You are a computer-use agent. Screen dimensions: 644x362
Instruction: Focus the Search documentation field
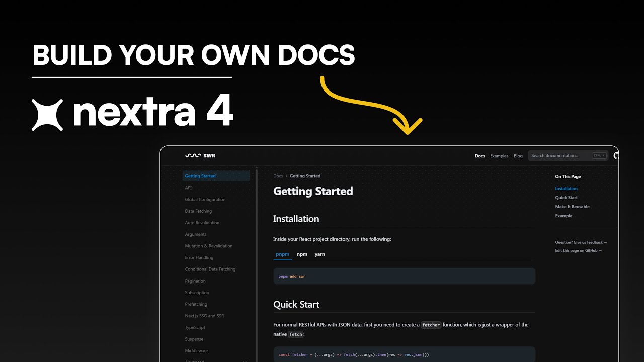coord(569,156)
